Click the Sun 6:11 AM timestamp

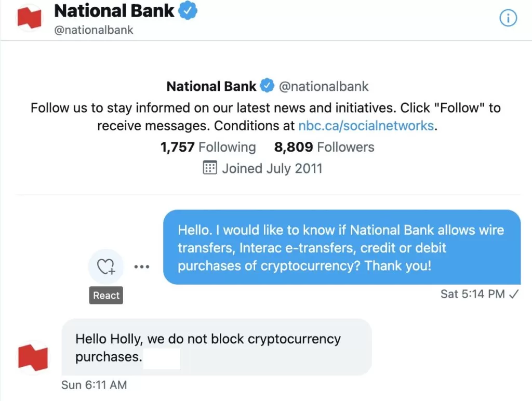click(96, 385)
